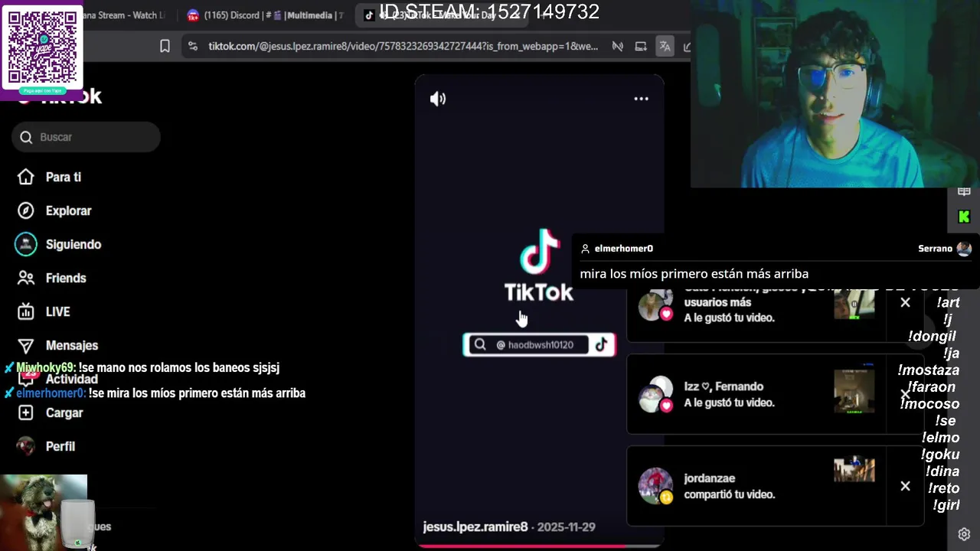
Task: Click the bookmark icon in browser toolbar
Action: [165, 47]
